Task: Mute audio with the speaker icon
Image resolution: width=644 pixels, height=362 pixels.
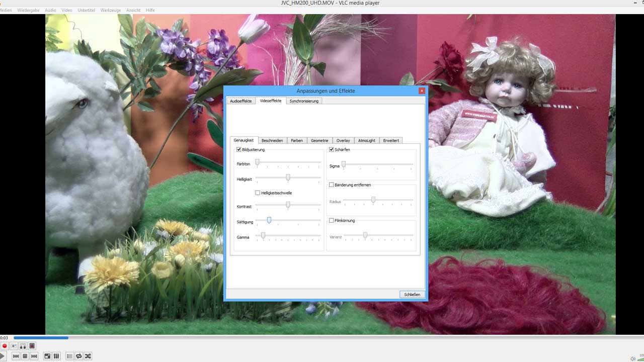Action: click(x=633, y=358)
